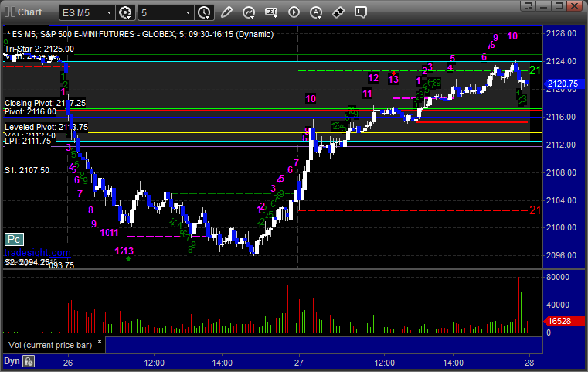The height and width of the screenshot is (372, 588).
Task: Click the Pc button on the chart
Action: point(14,239)
